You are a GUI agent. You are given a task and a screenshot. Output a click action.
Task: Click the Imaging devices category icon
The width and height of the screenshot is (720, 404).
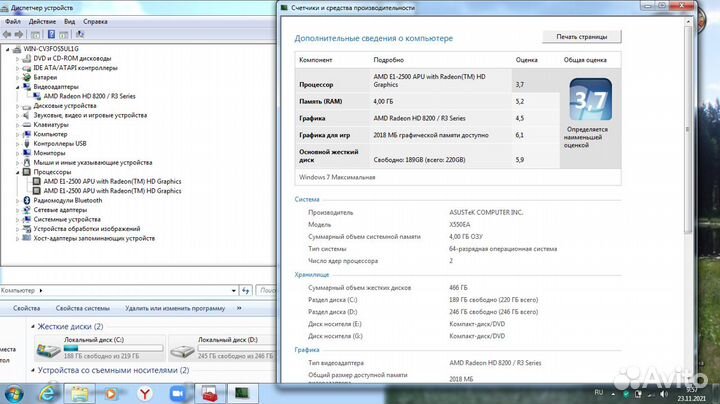(x=27, y=229)
